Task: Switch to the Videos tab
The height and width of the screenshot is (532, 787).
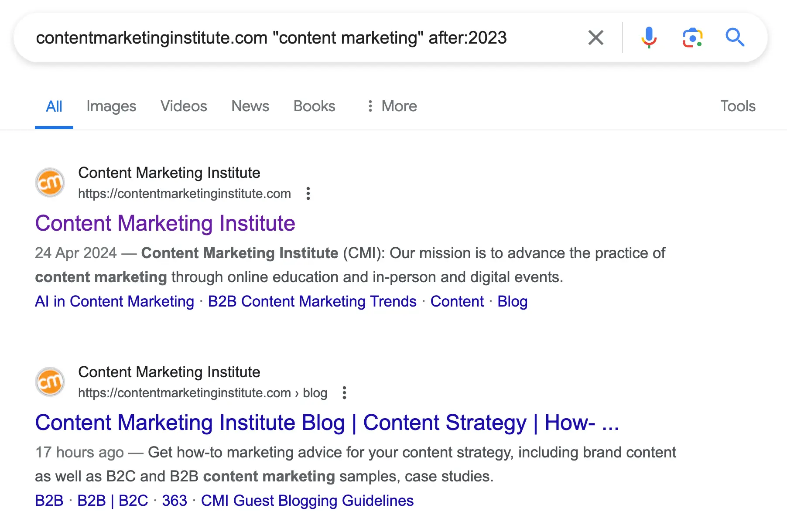Action: click(x=184, y=106)
